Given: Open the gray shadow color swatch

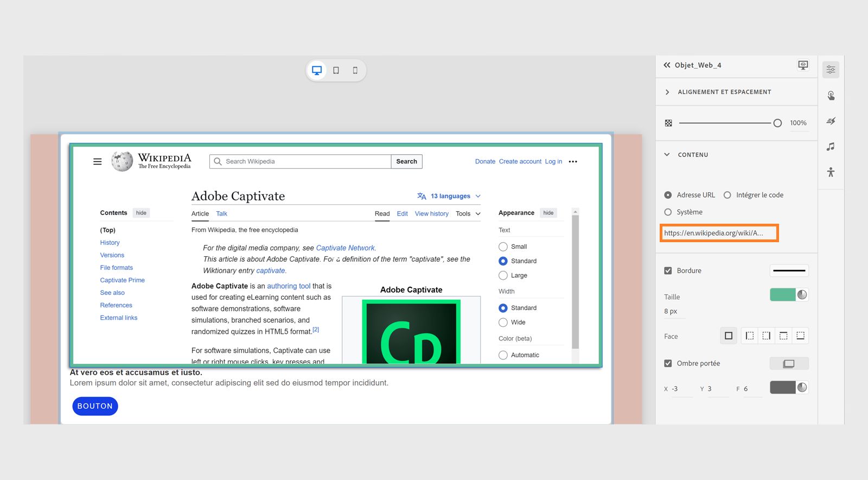Looking at the screenshot, I should click(783, 387).
